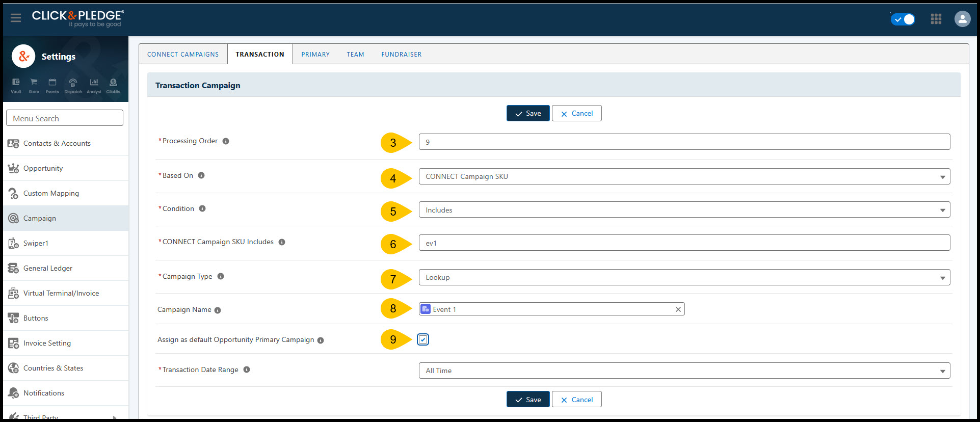This screenshot has width=980, height=422.
Task: Click the Processing Order input field
Action: point(684,142)
